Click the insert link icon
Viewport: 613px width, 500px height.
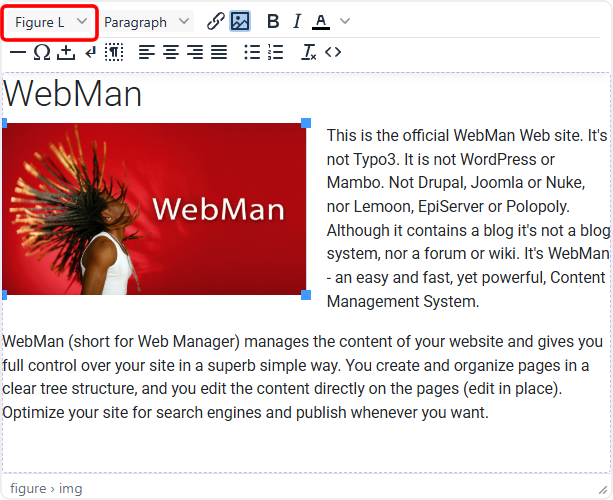[215, 22]
